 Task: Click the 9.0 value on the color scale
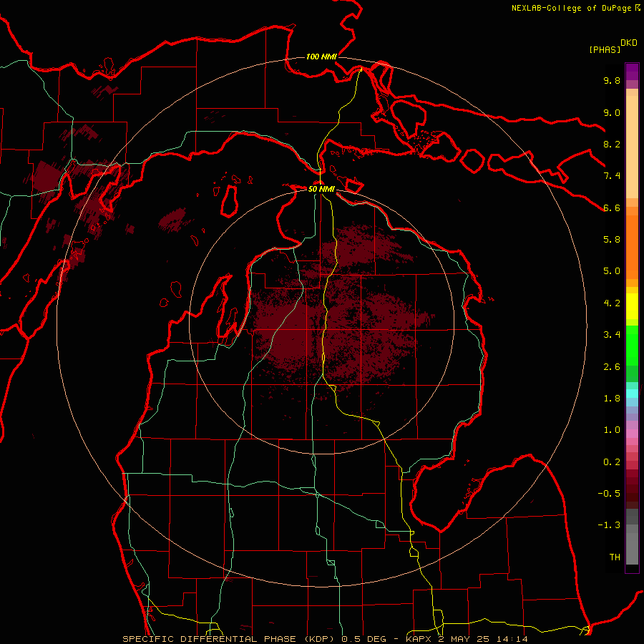[612, 112]
